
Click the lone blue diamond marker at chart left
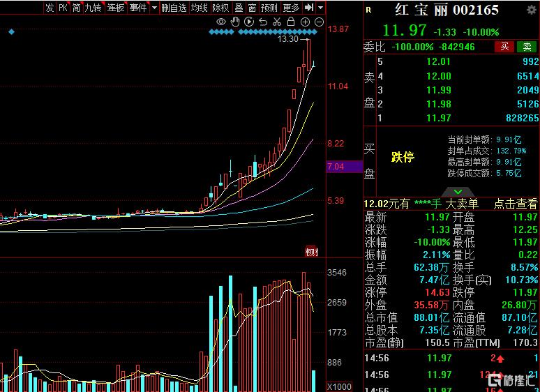coord(12,32)
